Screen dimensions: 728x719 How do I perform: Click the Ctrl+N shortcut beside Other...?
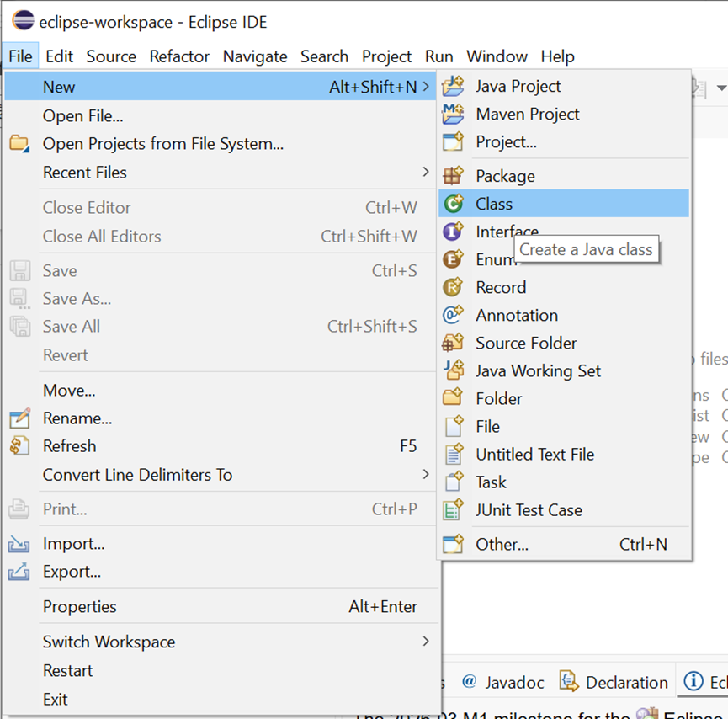pos(643,544)
